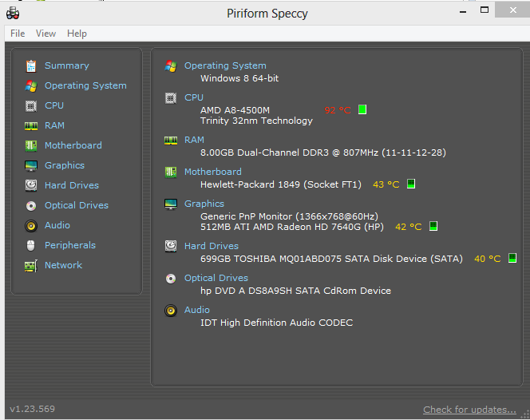Show the Motherboard section from sidebar
530x420 pixels.
tap(73, 145)
